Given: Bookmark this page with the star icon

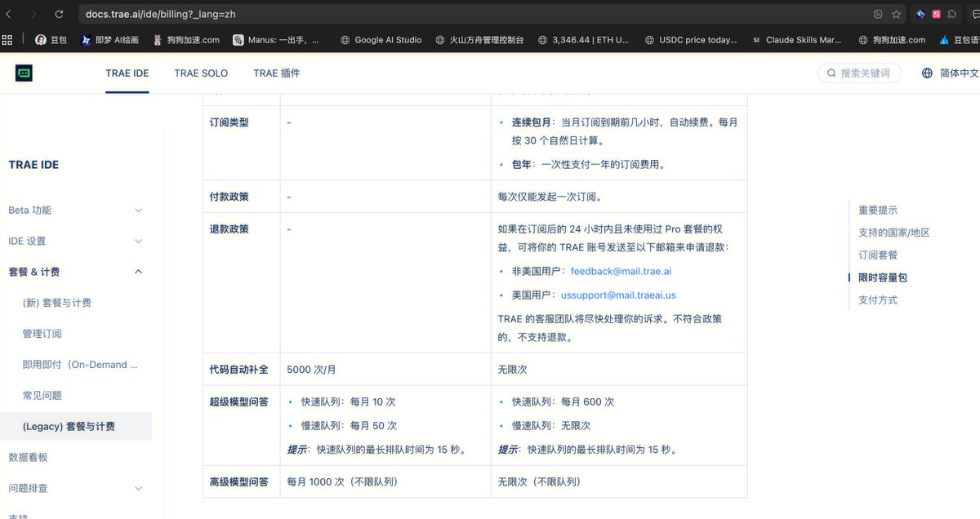Looking at the screenshot, I should (x=897, y=14).
